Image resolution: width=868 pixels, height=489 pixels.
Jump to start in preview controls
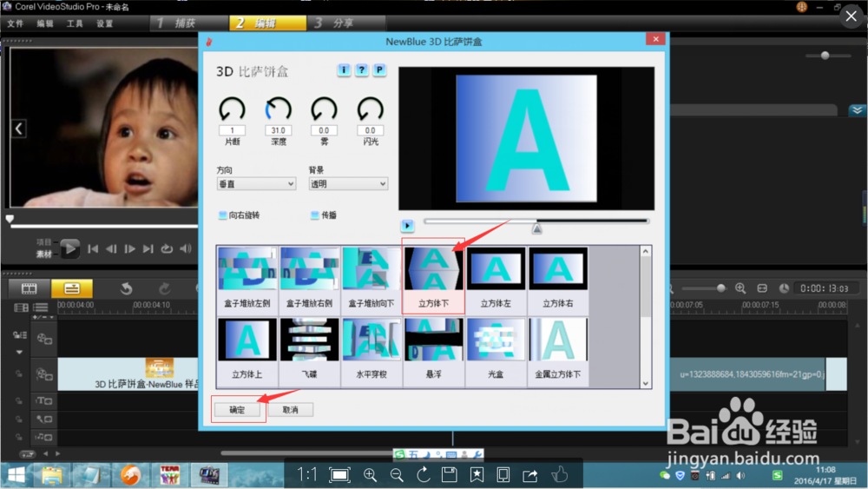(x=93, y=249)
